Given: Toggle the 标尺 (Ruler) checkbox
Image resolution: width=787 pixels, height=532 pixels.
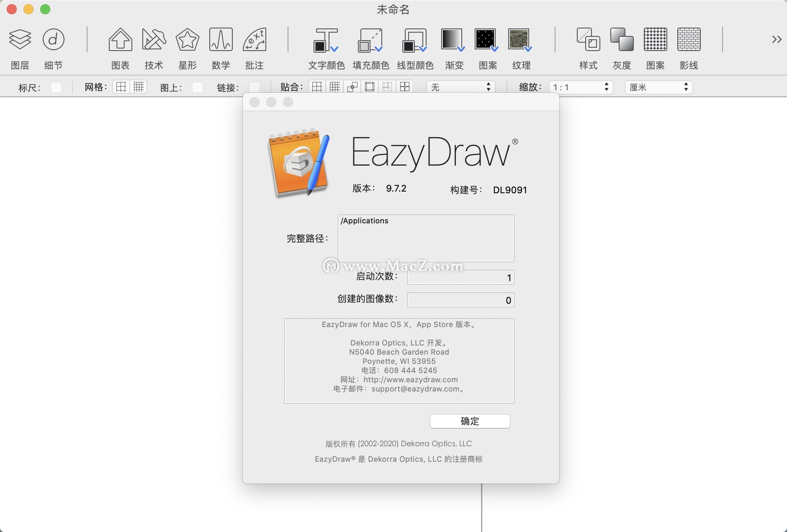Looking at the screenshot, I should [x=56, y=87].
